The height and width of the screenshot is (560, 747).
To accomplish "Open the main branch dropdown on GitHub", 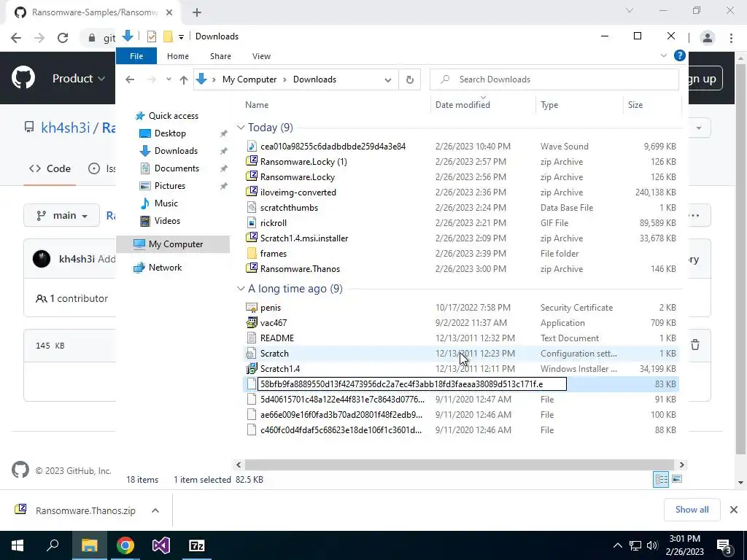I will [62, 216].
